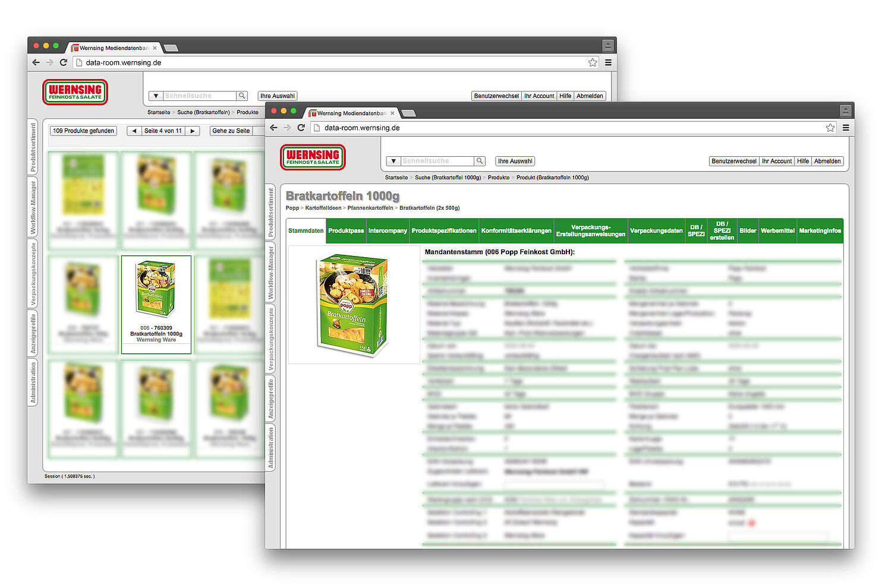Click Benutzerwechsel in front window
Image resolution: width=882 pixels, height=588 pixels.
(x=734, y=161)
